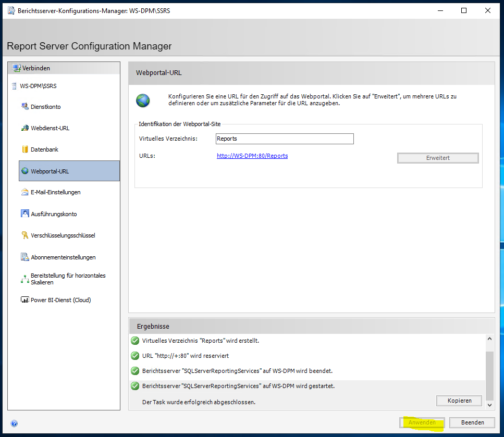
Task: Open Bereitstellung für horizontales Skalieren
Action: pyautogui.click(x=69, y=279)
